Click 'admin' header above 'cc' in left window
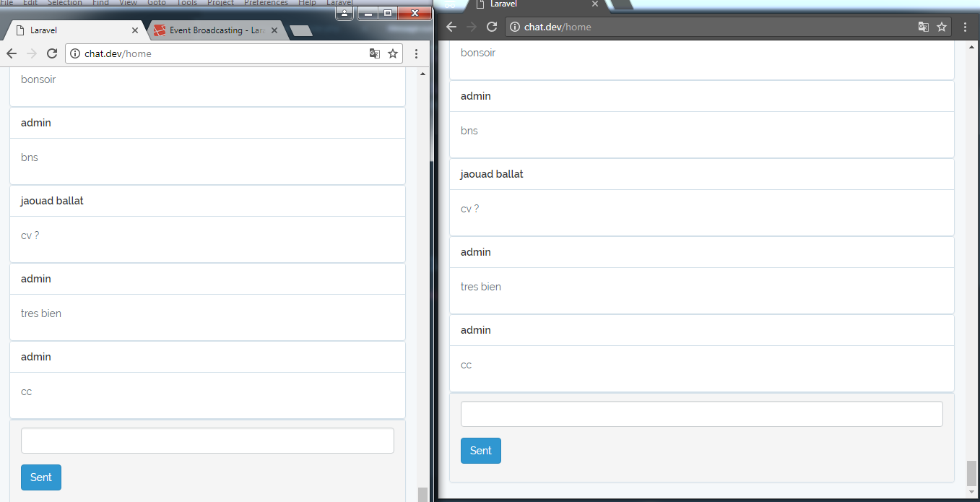The width and height of the screenshot is (980, 502). click(x=36, y=357)
